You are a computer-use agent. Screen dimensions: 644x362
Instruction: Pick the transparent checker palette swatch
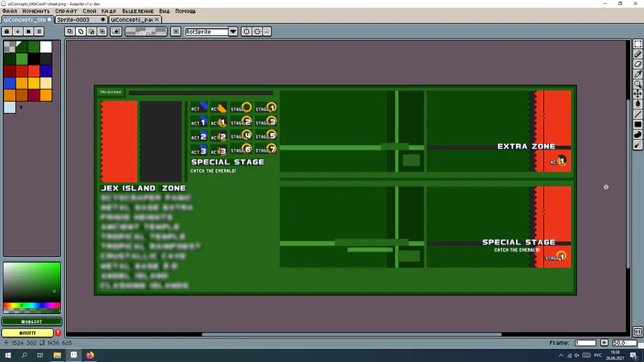point(10,47)
